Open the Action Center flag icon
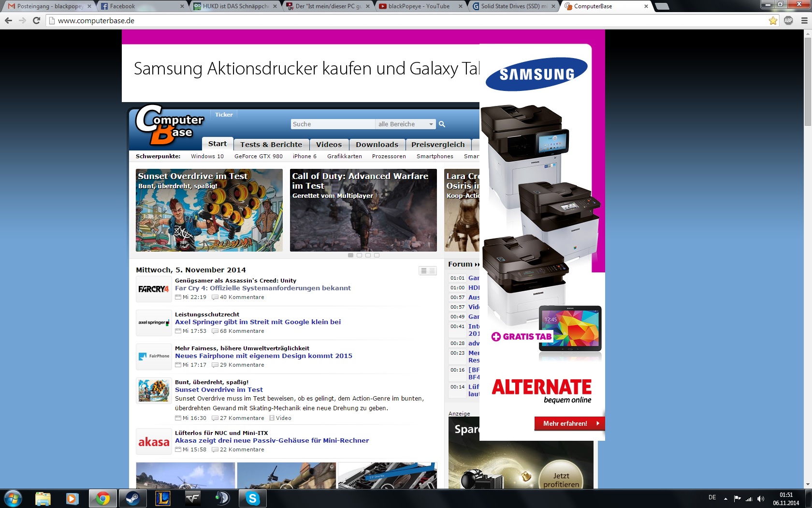 coord(738,499)
